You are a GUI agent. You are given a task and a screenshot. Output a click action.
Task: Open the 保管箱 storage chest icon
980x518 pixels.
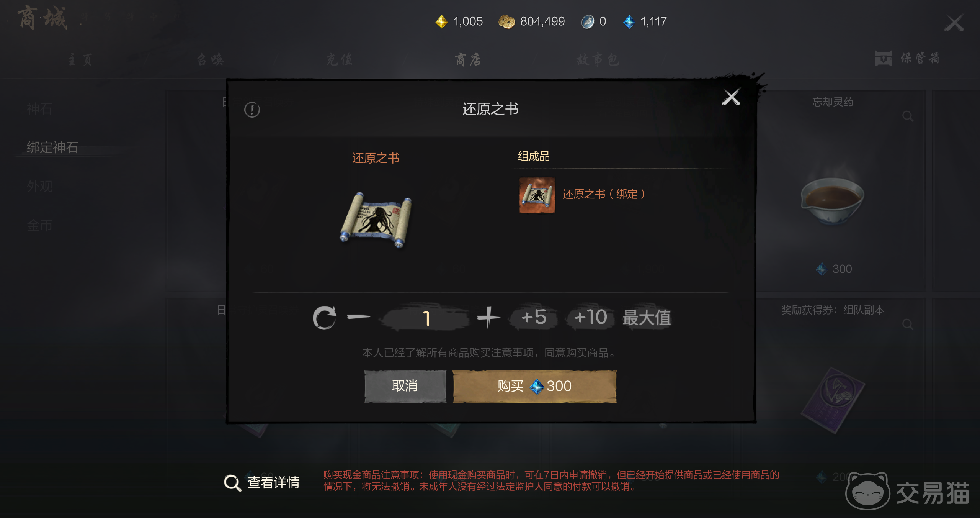point(883,59)
